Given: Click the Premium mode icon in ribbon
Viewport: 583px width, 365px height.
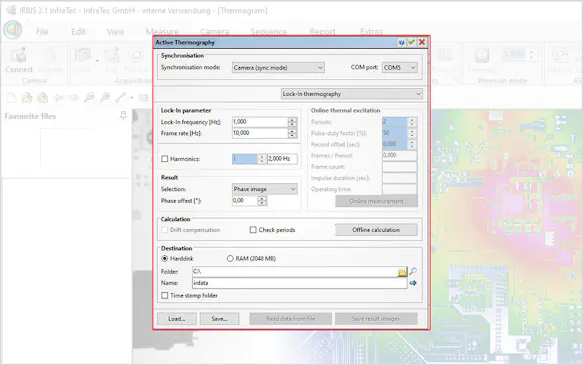Looking at the screenshot, I should [481, 56].
